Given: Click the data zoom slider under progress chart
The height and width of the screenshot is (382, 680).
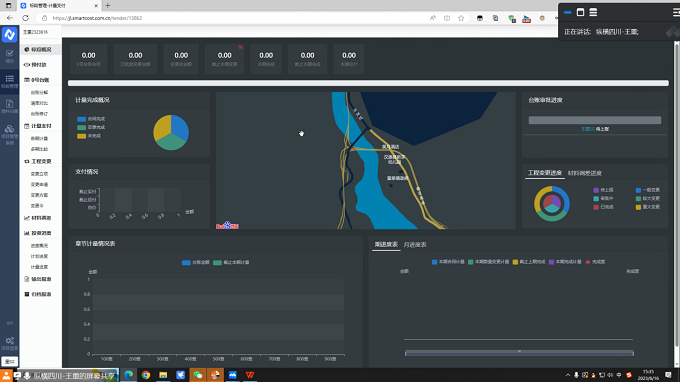Looking at the screenshot, I should (519, 353).
